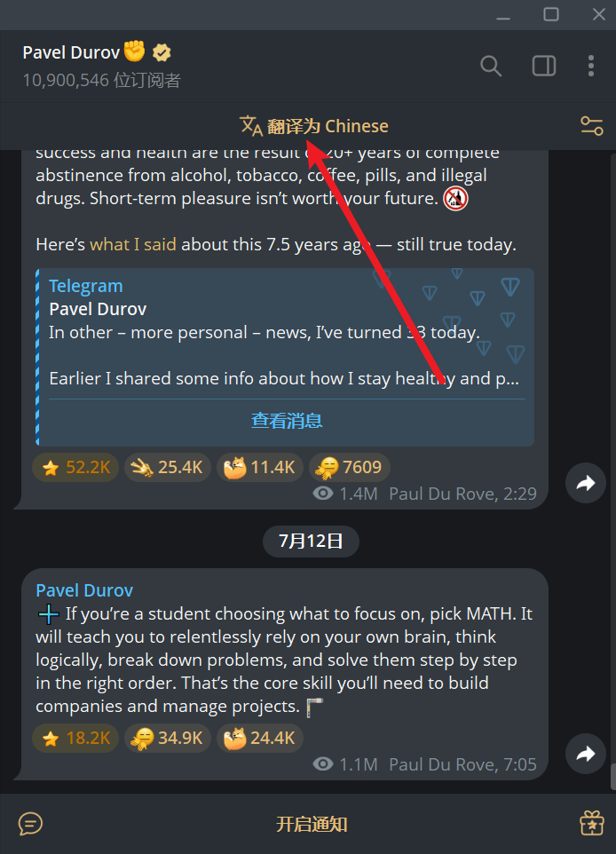Toggle the right sidebar panel icon
The height and width of the screenshot is (854, 616).
[543, 66]
